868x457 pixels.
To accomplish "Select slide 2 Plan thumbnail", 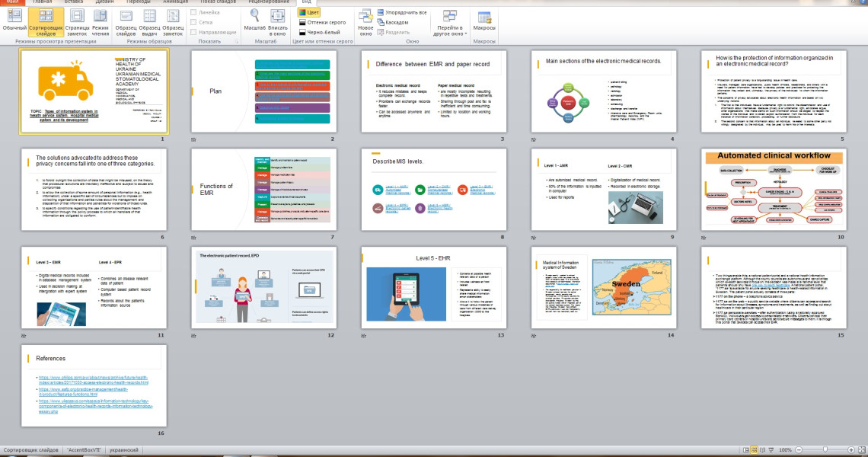I will pos(264,91).
